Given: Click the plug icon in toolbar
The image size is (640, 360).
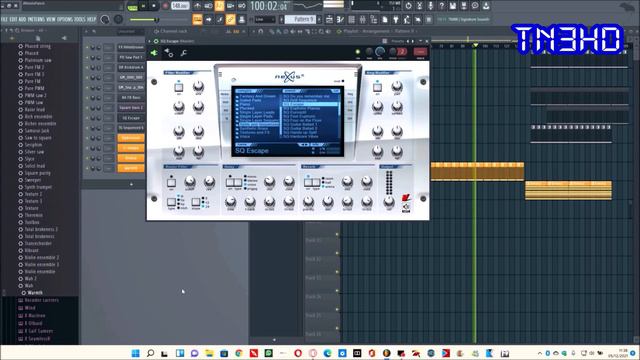Looking at the screenshot, I should pos(396,19).
